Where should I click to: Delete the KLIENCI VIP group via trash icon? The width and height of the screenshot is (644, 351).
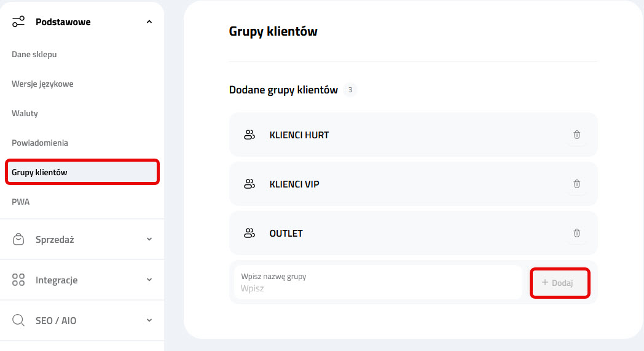pyautogui.click(x=576, y=184)
